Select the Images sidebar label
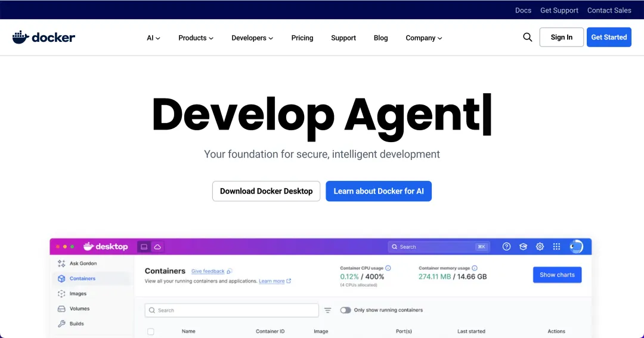The height and width of the screenshot is (338, 644). (78, 294)
